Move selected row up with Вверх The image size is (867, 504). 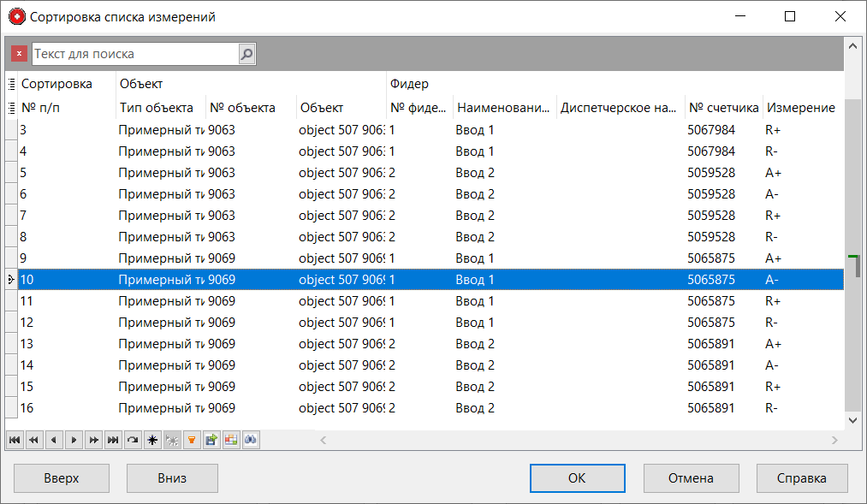pos(61,477)
